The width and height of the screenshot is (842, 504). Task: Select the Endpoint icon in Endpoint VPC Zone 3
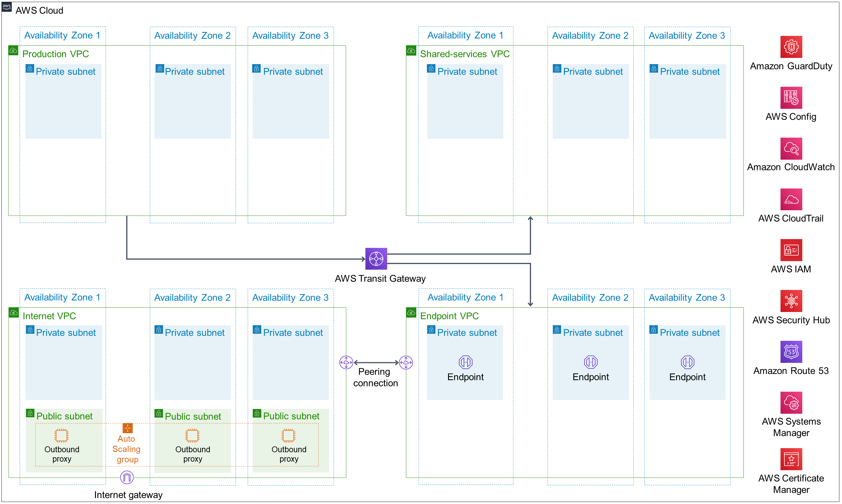coord(687,362)
